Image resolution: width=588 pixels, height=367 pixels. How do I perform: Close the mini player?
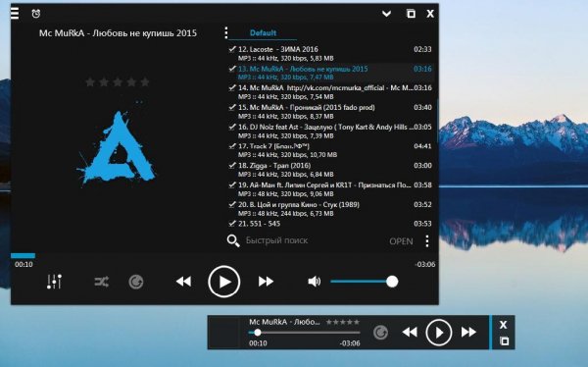pos(504,325)
